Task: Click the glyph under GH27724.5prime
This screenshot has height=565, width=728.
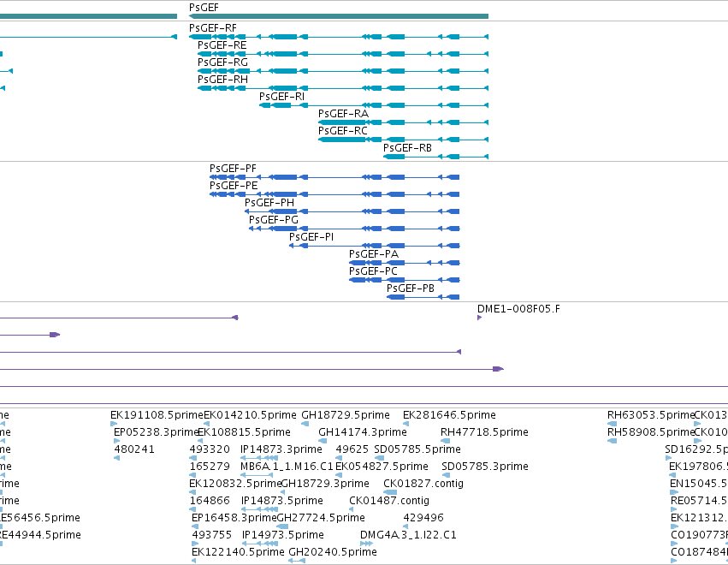Action: coord(282,526)
